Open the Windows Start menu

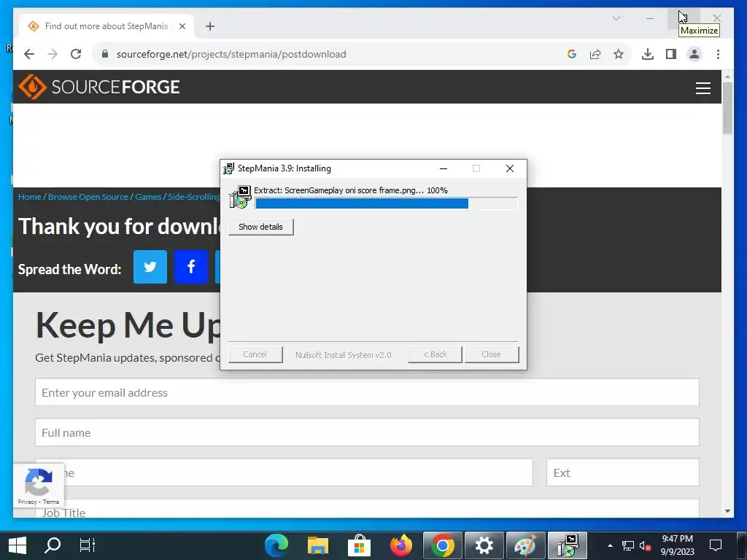(18, 545)
